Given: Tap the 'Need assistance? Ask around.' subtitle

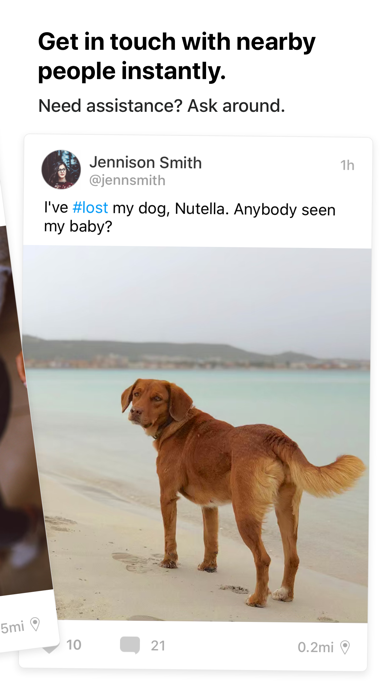Looking at the screenshot, I should (x=162, y=106).
